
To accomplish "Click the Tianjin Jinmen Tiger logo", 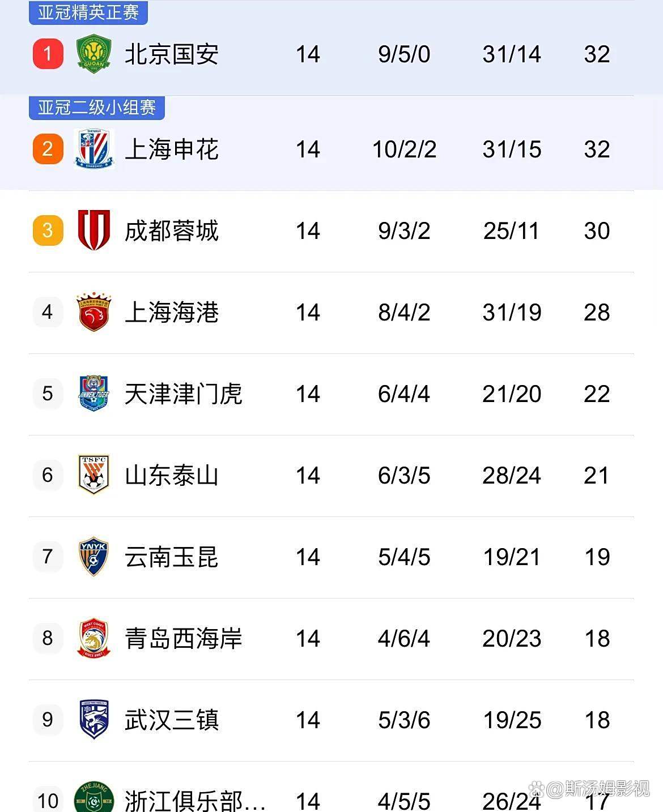I will (93, 393).
